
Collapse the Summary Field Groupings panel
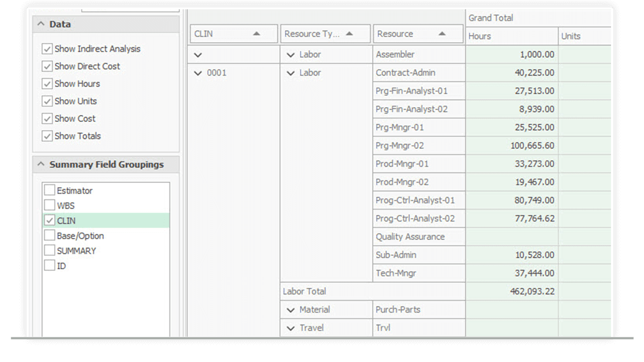(x=40, y=164)
